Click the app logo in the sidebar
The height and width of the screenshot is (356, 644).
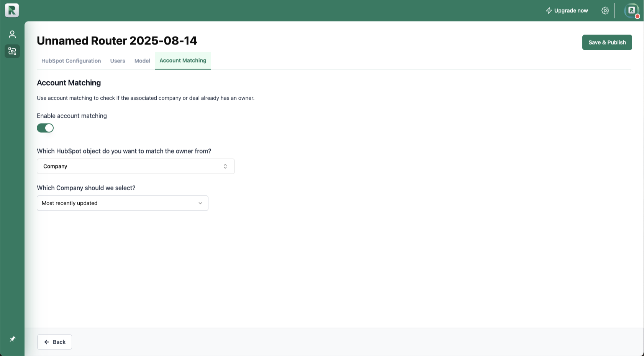12,10
